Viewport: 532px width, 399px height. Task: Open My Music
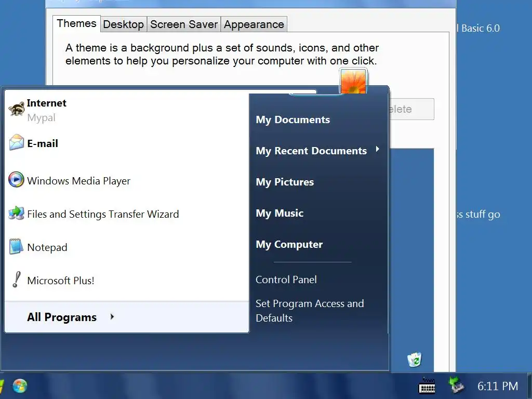coord(280,214)
